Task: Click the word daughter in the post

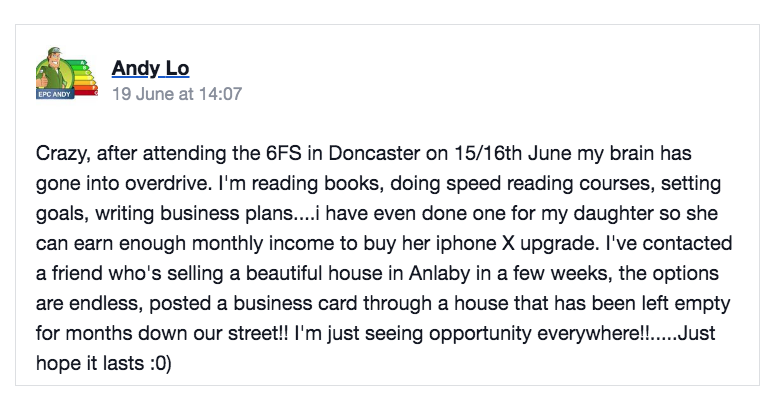Action: [x=614, y=214]
